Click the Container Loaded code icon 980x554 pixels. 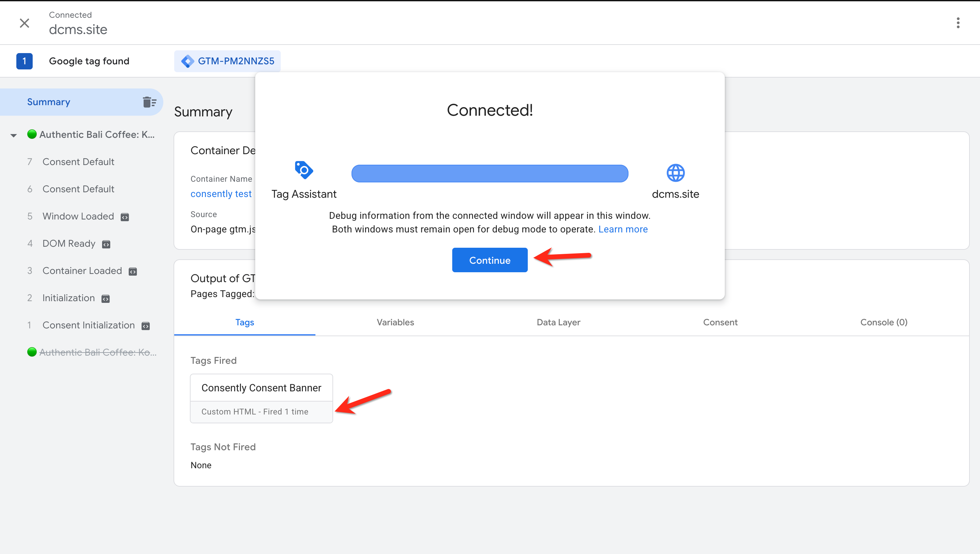pyautogui.click(x=133, y=272)
